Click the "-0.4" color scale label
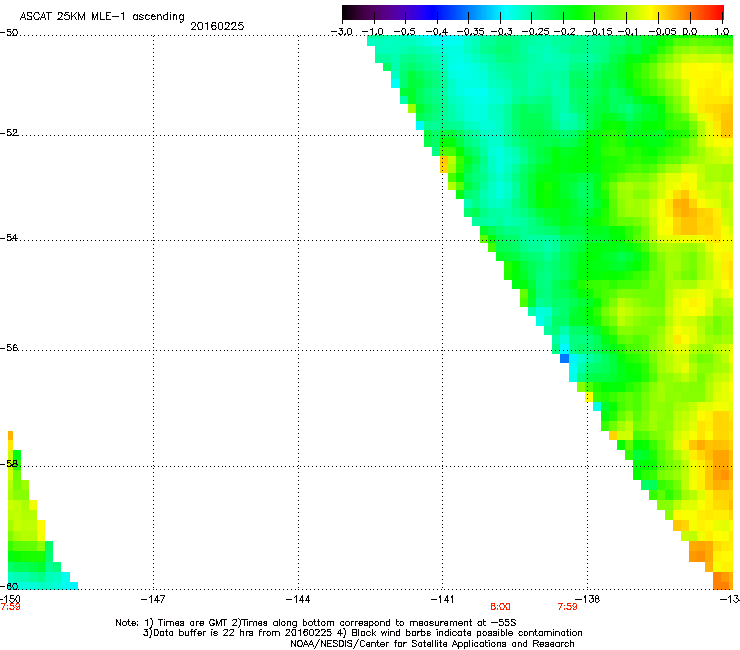Screen dimensions: 740x650 pos(437,32)
